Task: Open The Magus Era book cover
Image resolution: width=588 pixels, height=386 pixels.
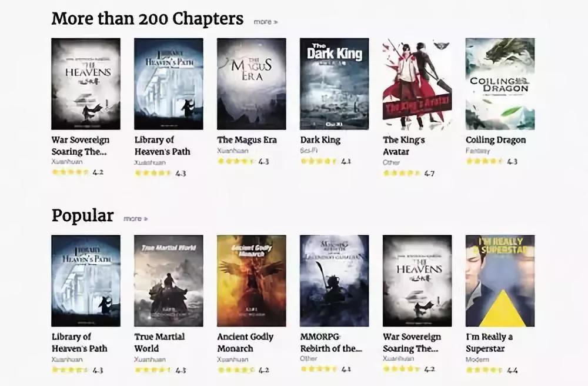Action: point(251,84)
